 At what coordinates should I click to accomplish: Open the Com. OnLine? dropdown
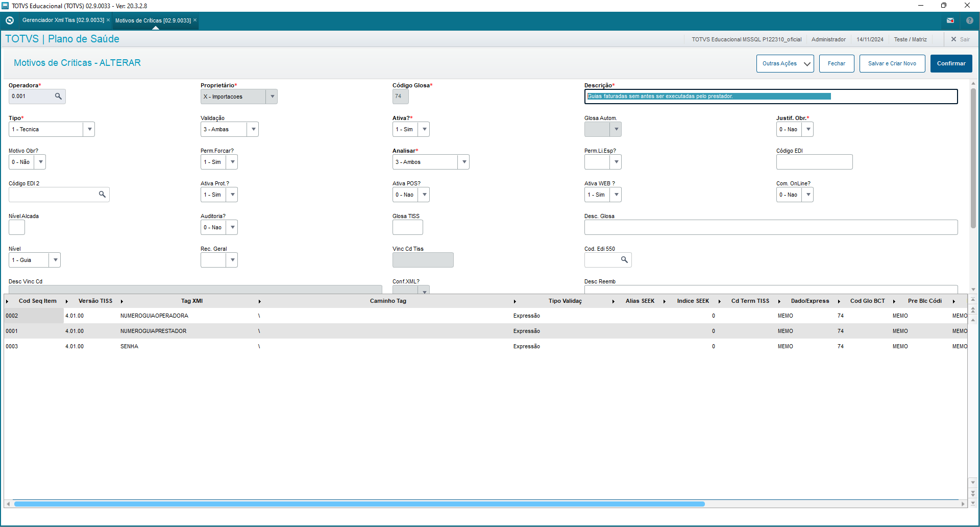pos(808,195)
